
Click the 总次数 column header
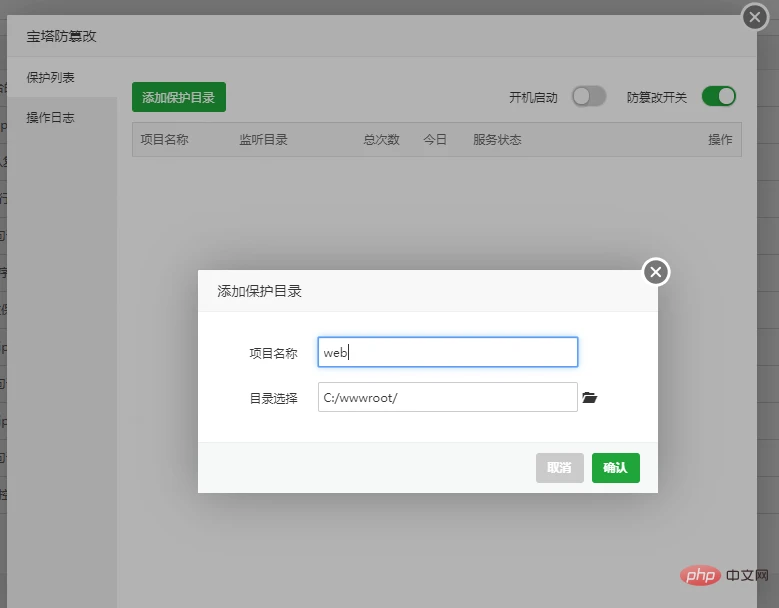382,140
